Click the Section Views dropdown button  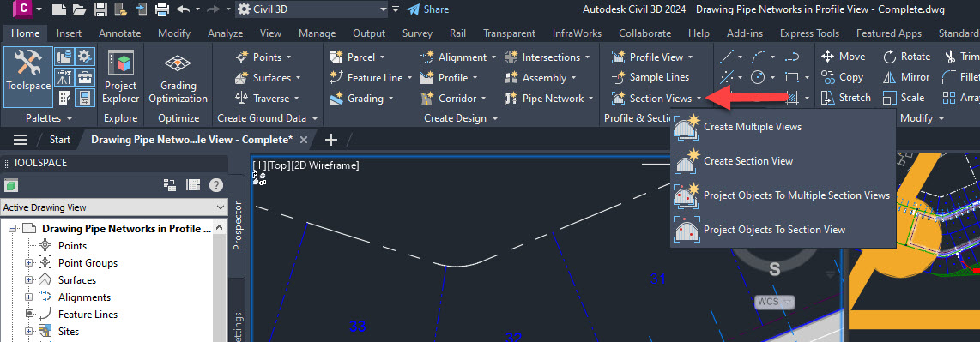tap(656, 98)
